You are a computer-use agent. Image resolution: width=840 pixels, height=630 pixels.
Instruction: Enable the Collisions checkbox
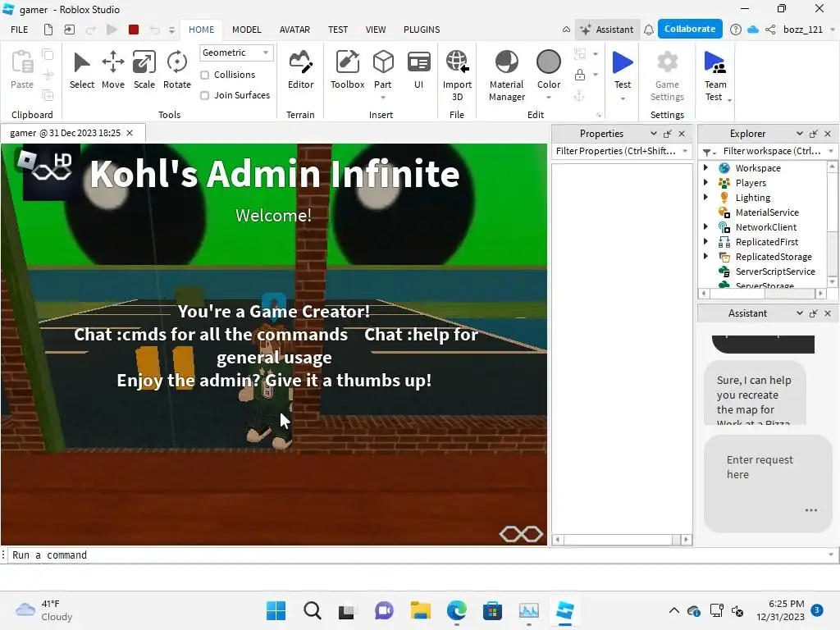pyautogui.click(x=204, y=75)
